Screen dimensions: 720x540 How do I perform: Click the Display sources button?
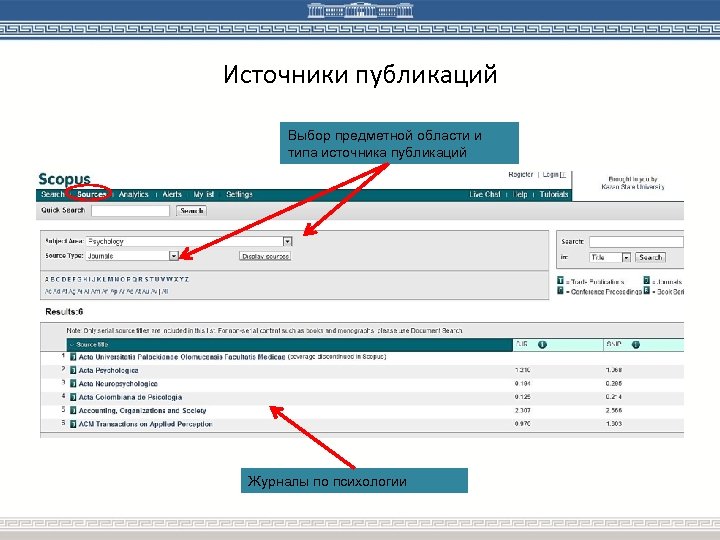[x=265, y=256]
